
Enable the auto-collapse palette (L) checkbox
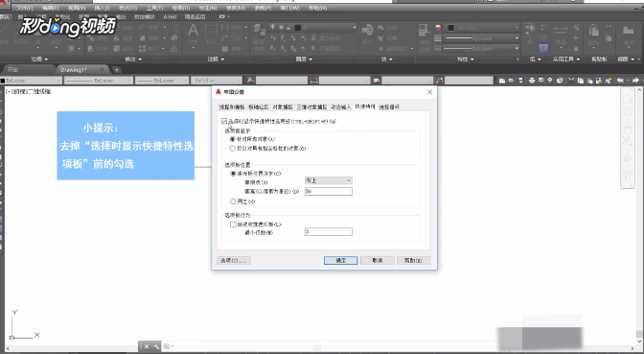[233, 224]
